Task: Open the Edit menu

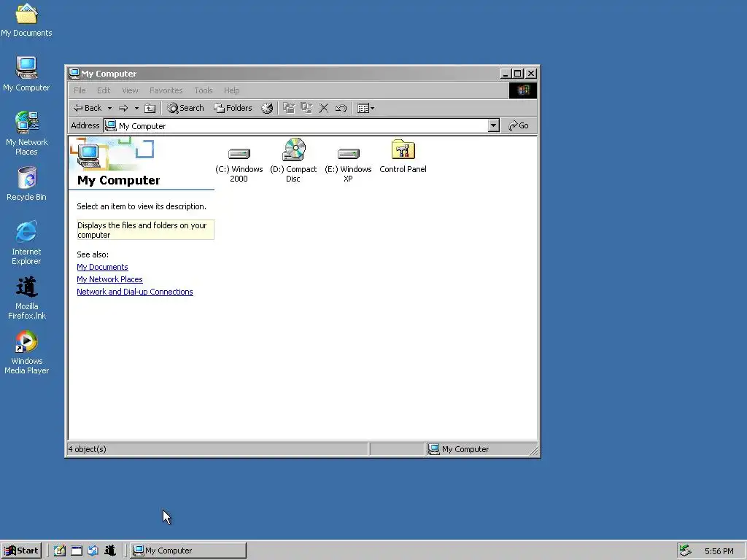Action: tap(104, 90)
